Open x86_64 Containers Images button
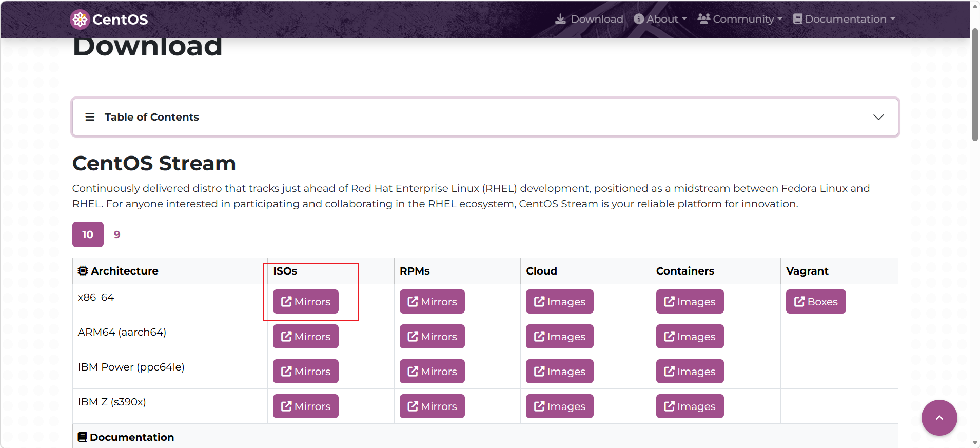Viewport: 980px width, 448px height. pos(690,302)
